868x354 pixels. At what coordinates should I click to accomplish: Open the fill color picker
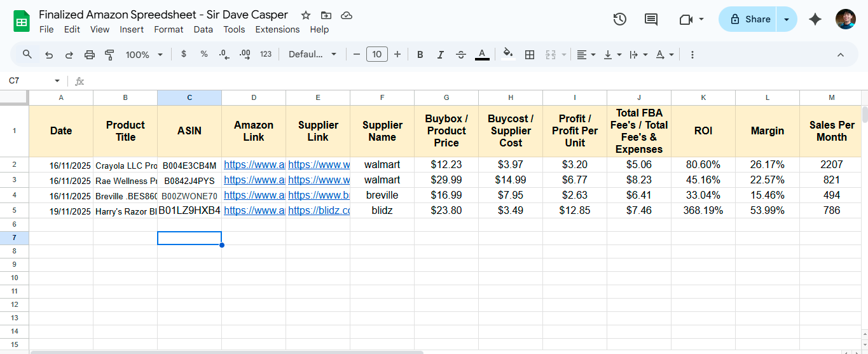[507, 54]
